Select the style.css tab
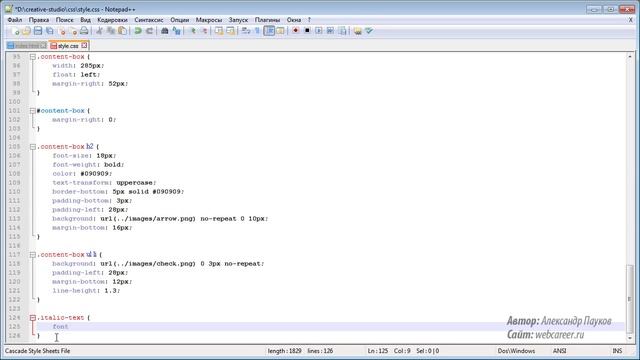 pos(68,46)
